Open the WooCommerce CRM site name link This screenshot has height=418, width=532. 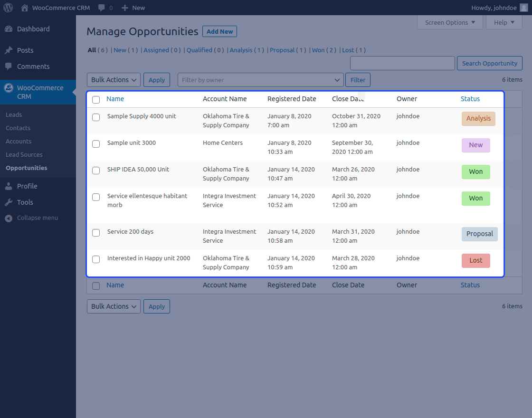coord(61,8)
